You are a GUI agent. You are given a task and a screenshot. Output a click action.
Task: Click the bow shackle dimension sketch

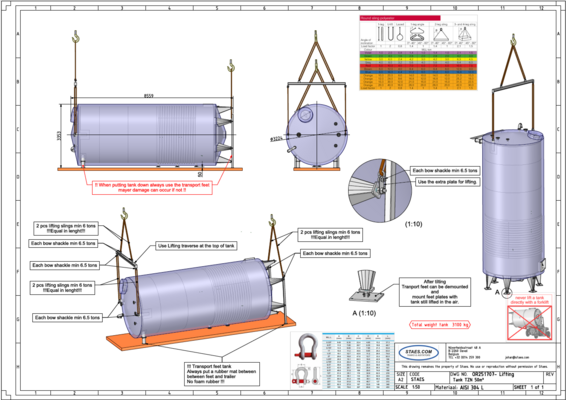(x=305, y=375)
